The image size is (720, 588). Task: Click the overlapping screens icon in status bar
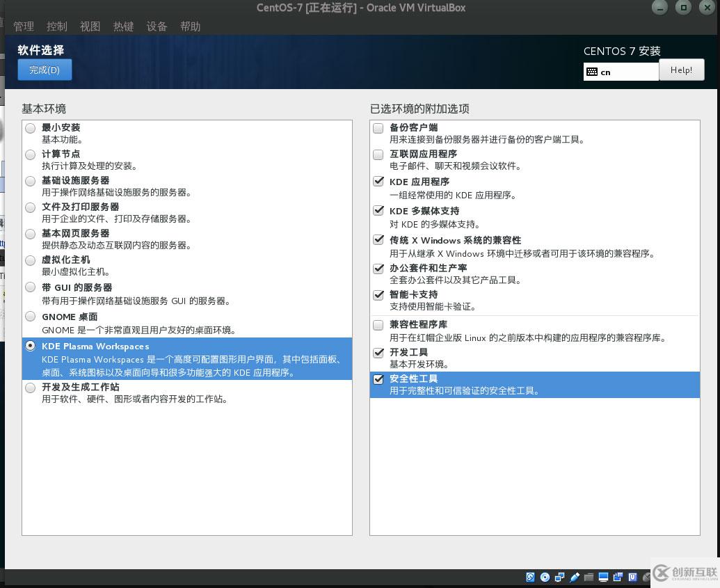(618, 578)
